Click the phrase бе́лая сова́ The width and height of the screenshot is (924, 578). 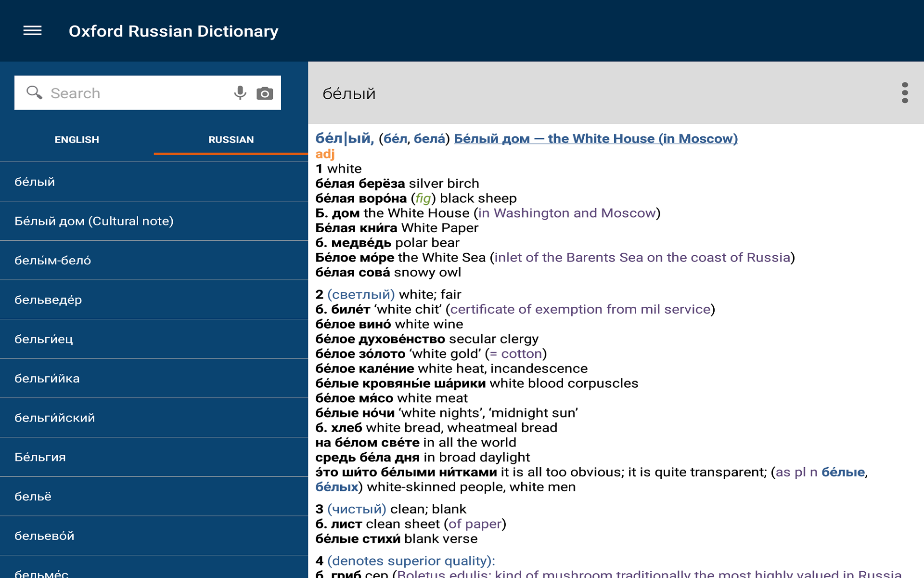click(353, 273)
